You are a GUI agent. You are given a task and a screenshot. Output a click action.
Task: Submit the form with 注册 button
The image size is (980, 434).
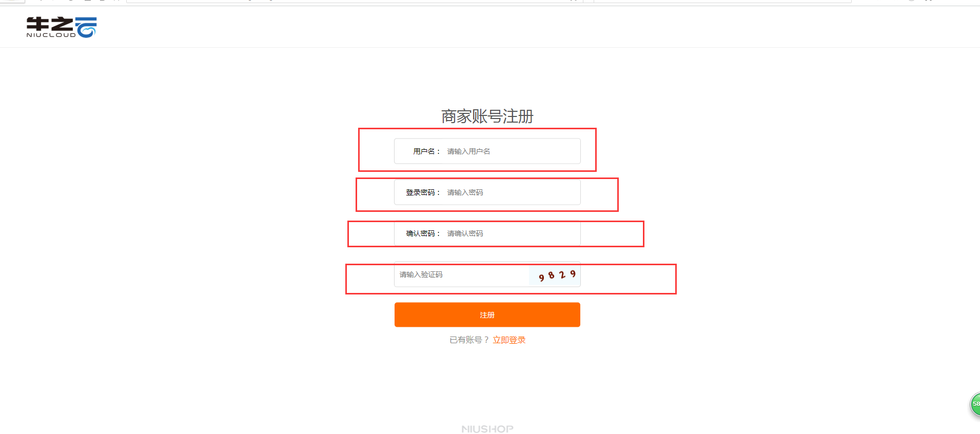point(487,314)
